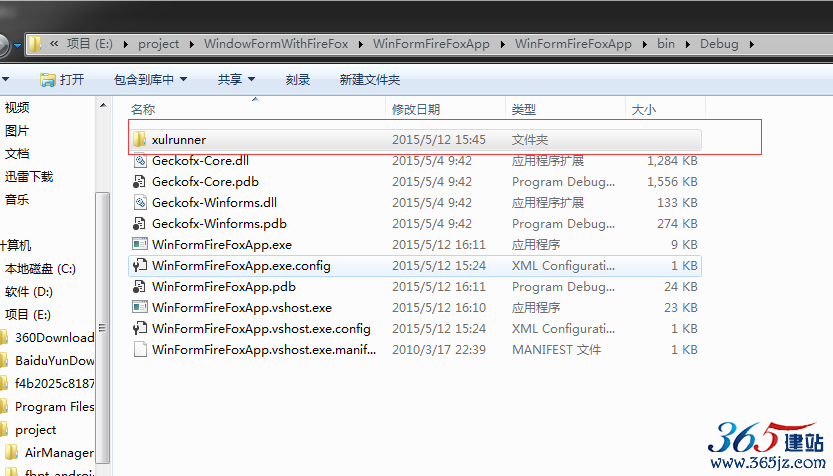Screen dimensions: 833x476
Task: Open the 共享 dropdown menu
Action: (236, 80)
